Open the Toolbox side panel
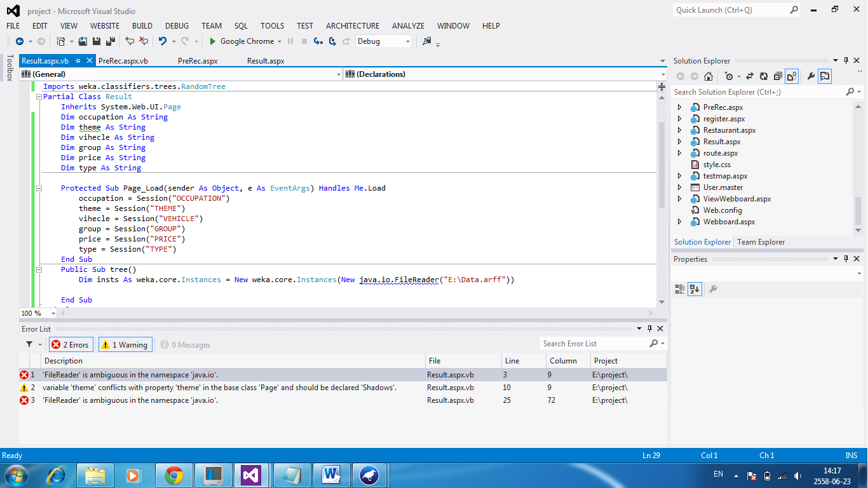Viewport: 868px width, 488px height. coord(10,68)
